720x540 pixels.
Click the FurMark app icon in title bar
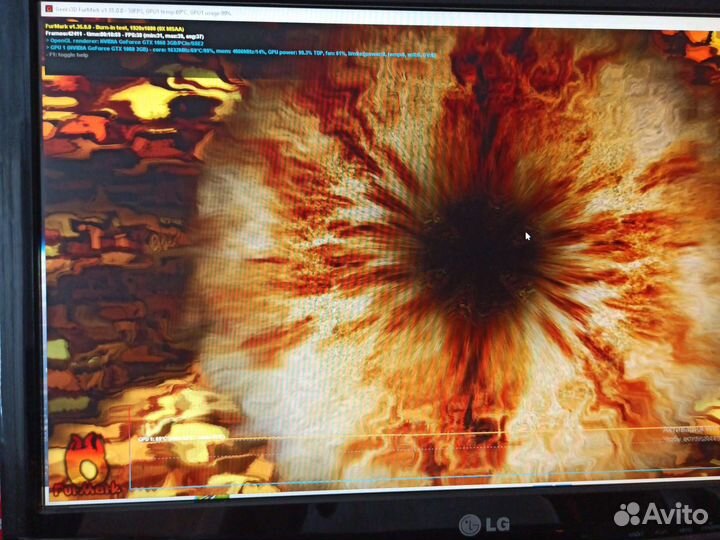50,9
